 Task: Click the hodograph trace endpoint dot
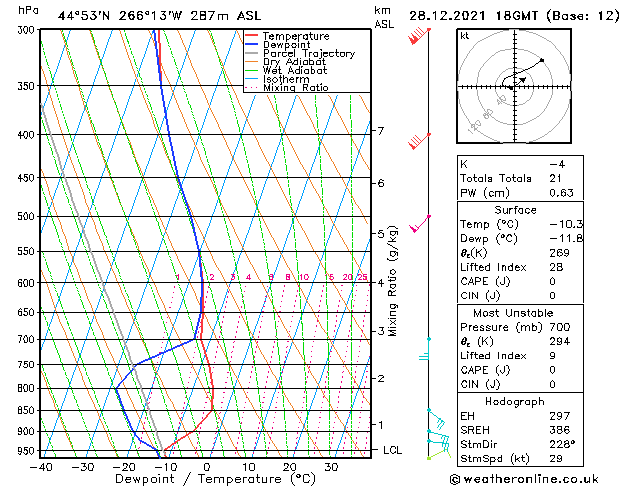[542, 61]
